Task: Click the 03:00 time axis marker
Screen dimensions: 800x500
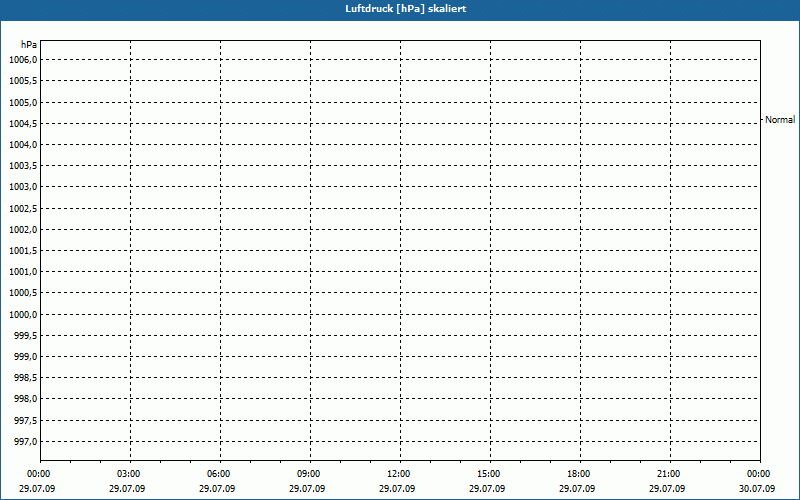Action: click(129, 474)
